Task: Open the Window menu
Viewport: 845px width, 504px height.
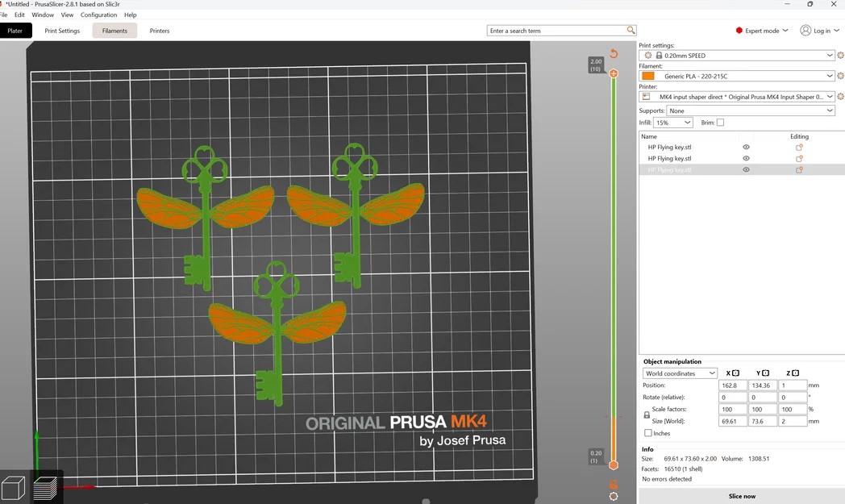Action: pos(43,15)
